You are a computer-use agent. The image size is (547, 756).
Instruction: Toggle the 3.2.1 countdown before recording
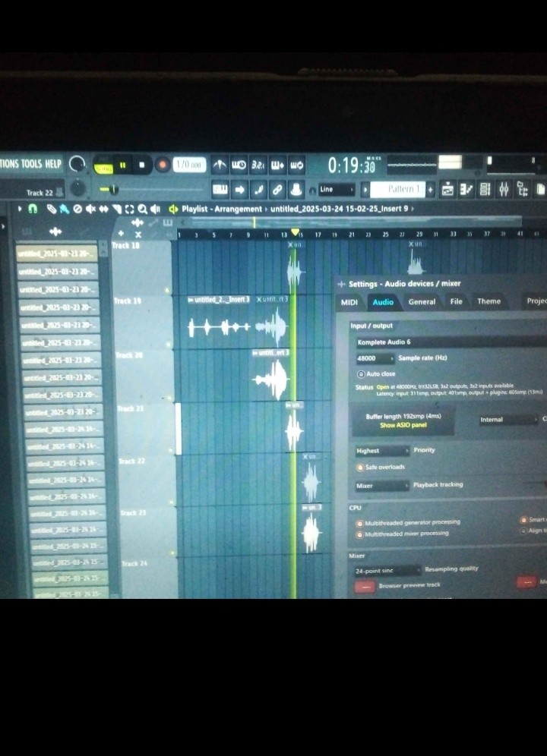pyautogui.click(x=258, y=165)
